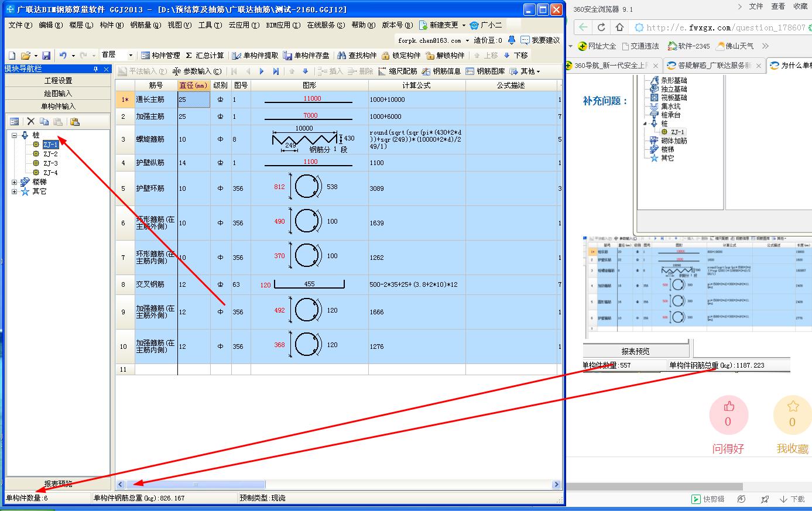Open 我要建议 suggestion link
The width and height of the screenshot is (812, 511).
[x=540, y=40]
